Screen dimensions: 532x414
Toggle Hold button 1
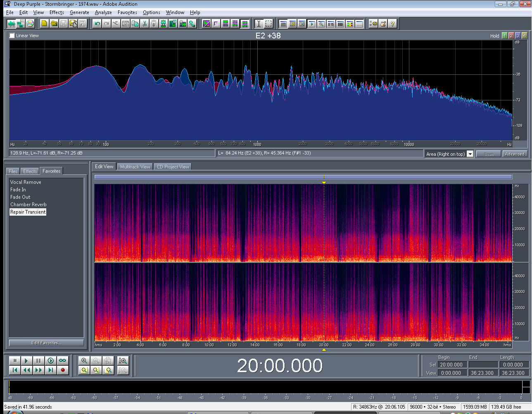[504, 36]
